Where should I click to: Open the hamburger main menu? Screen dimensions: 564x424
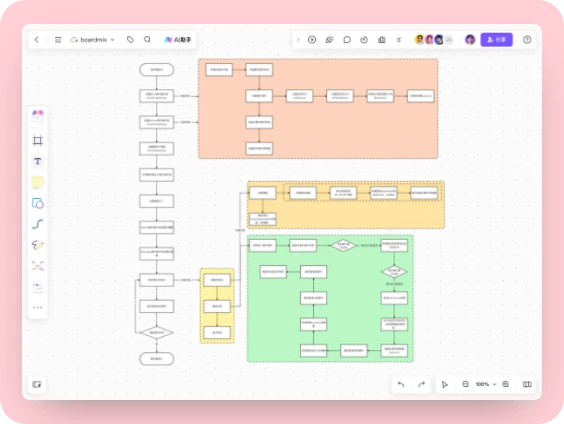pyautogui.click(x=58, y=40)
